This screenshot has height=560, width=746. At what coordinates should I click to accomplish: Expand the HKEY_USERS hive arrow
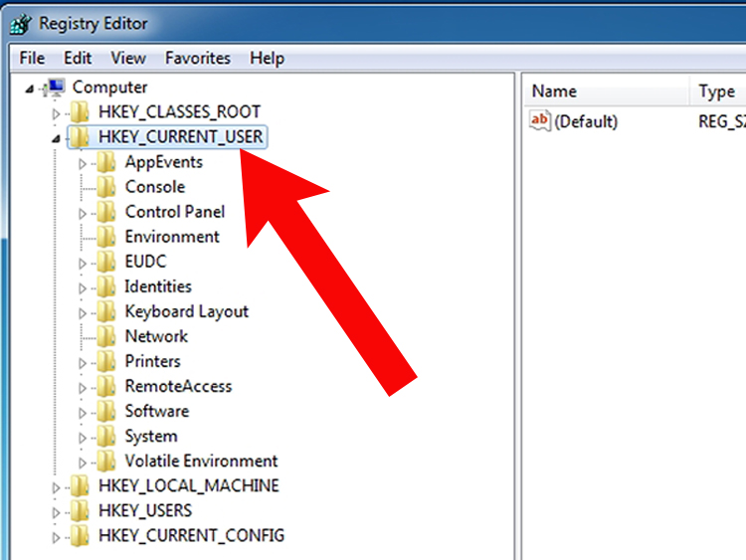tap(56, 512)
